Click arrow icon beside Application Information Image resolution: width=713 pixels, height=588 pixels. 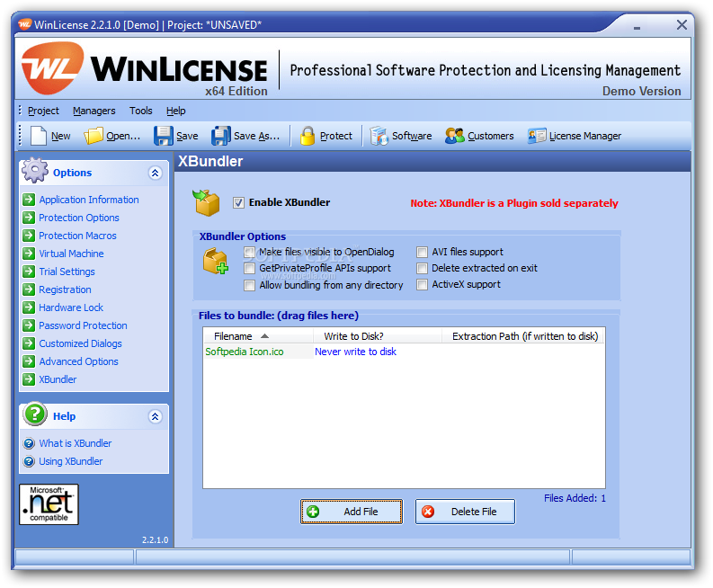point(29,200)
